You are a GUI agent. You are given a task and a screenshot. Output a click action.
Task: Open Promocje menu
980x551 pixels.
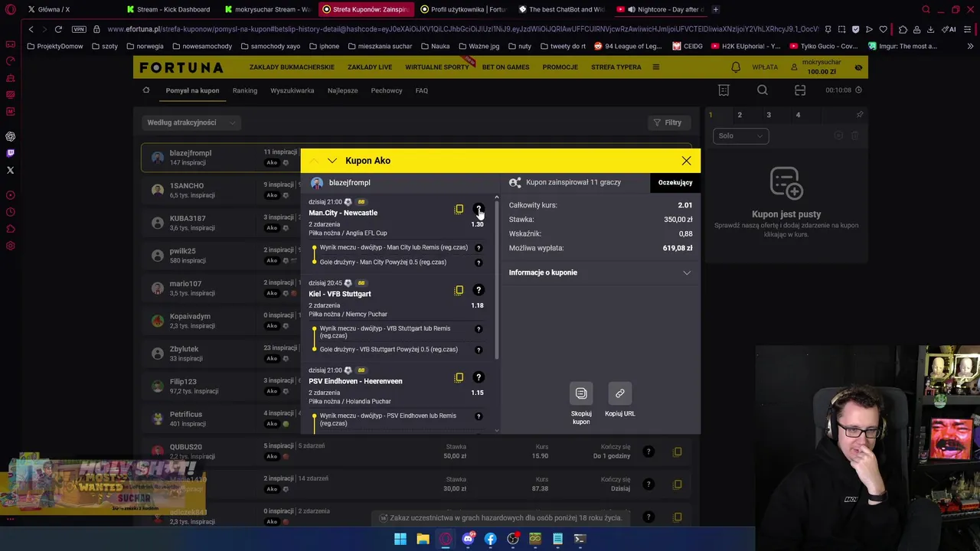coord(560,67)
